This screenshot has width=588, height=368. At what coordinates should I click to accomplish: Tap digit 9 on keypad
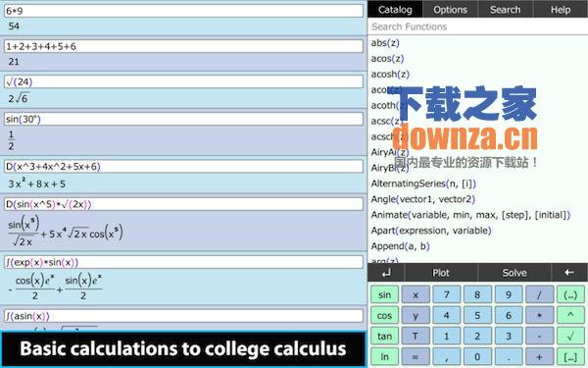pyautogui.click(x=509, y=294)
